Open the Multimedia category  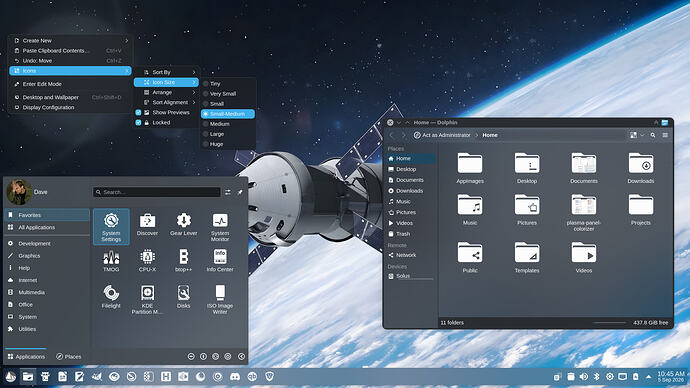click(x=47, y=292)
